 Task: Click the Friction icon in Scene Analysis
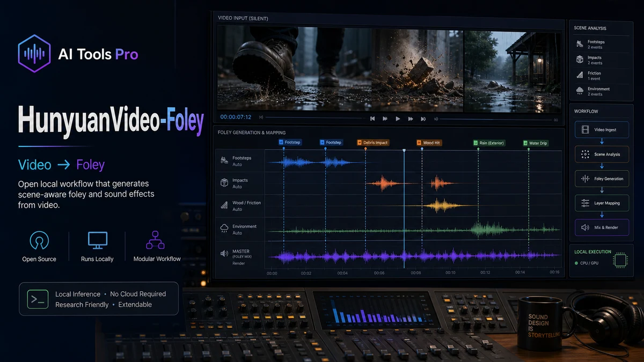point(580,75)
